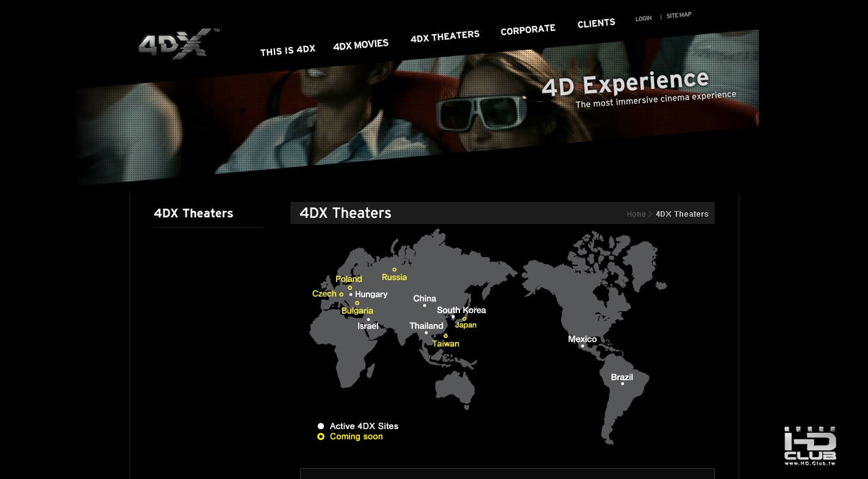Click the Taiwan label on the map
The height and width of the screenshot is (479, 868).
[446, 344]
